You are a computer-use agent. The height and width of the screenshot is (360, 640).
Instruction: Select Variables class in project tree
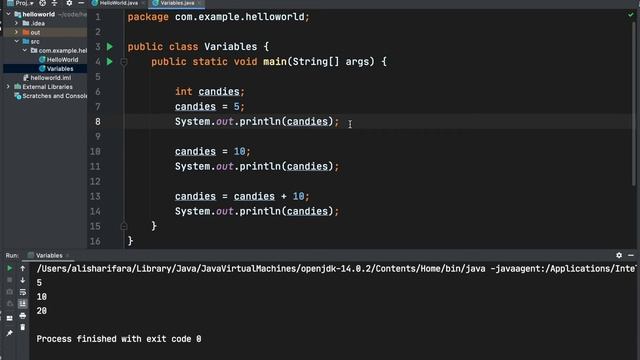[56, 69]
